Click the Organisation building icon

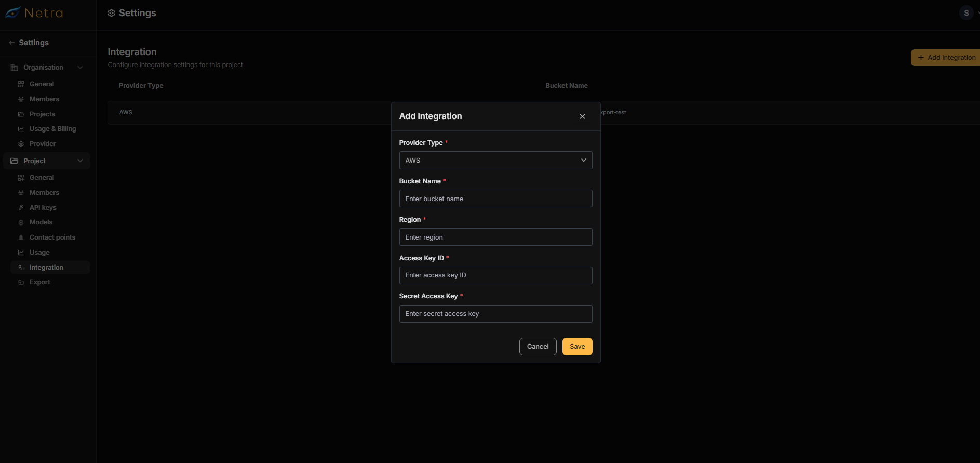coord(15,68)
